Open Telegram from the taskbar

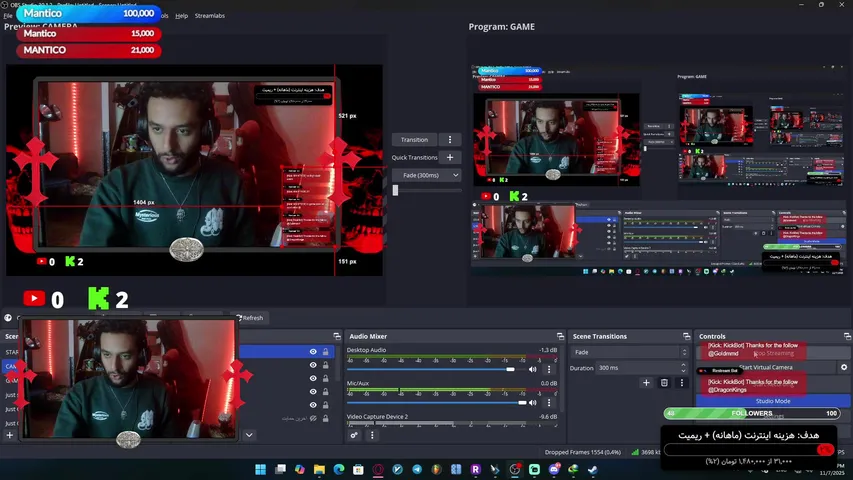pos(417,469)
